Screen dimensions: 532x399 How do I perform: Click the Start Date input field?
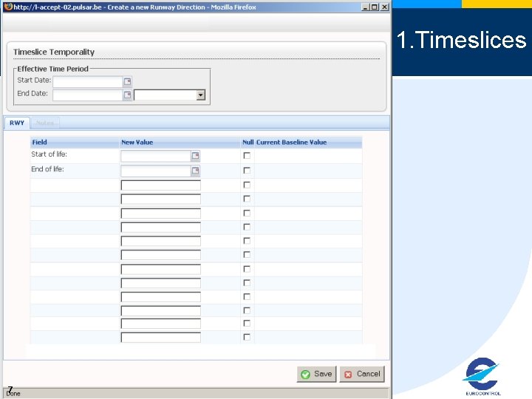tap(88, 81)
